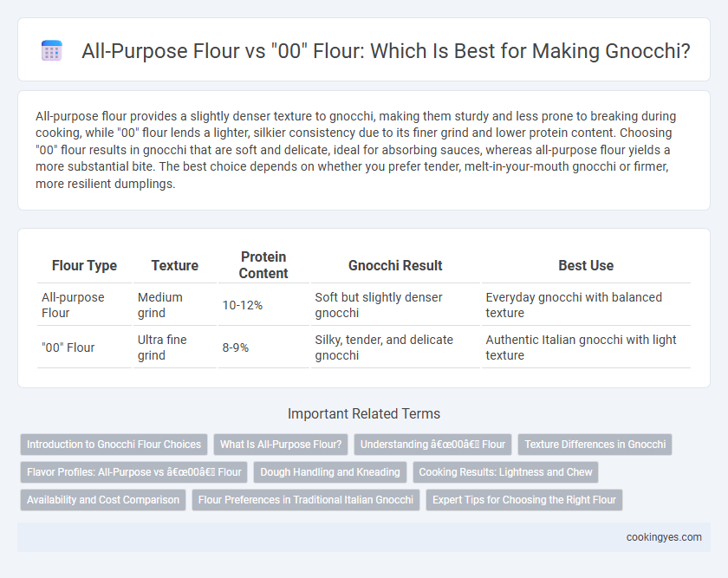The height and width of the screenshot is (578, 728).
Task: Select 'Expert Tips for Choosing the Right Flour'
Action: 524,500
